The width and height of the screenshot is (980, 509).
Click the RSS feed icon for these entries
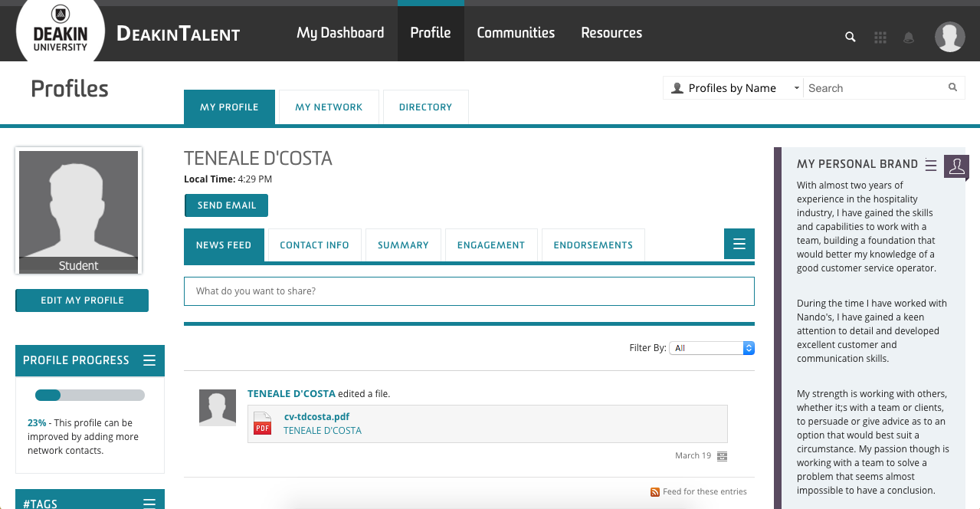click(x=654, y=492)
